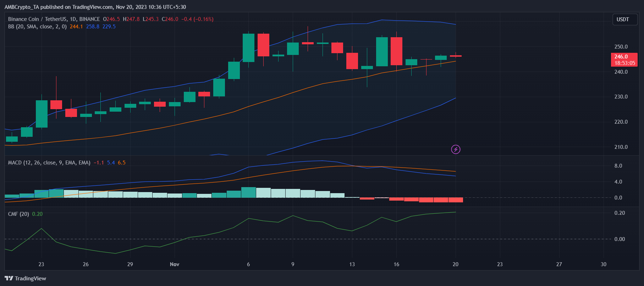Click the large green candle on Nov 6
644x286 pixels.
tap(248, 48)
